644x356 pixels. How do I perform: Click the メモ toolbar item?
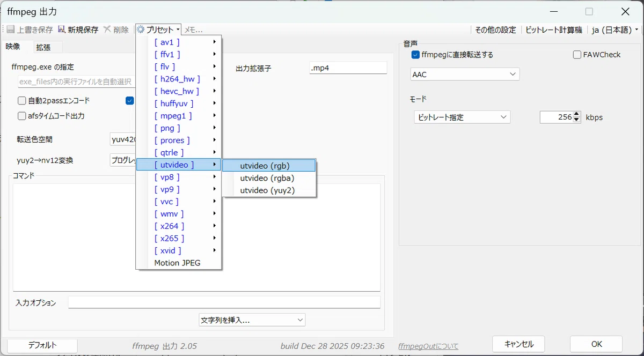click(x=193, y=30)
